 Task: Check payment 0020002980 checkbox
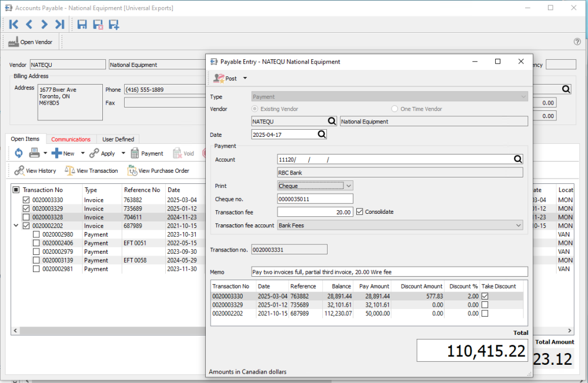[x=36, y=234]
